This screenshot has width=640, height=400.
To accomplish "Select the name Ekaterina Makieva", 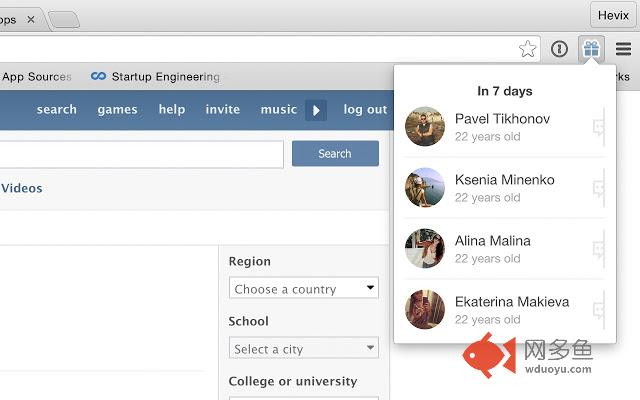I will 512,302.
